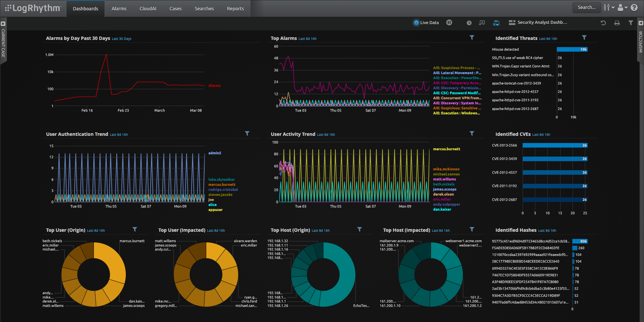The width and height of the screenshot is (644, 322).
Task: Print the dashboard
Action: [617, 22]
